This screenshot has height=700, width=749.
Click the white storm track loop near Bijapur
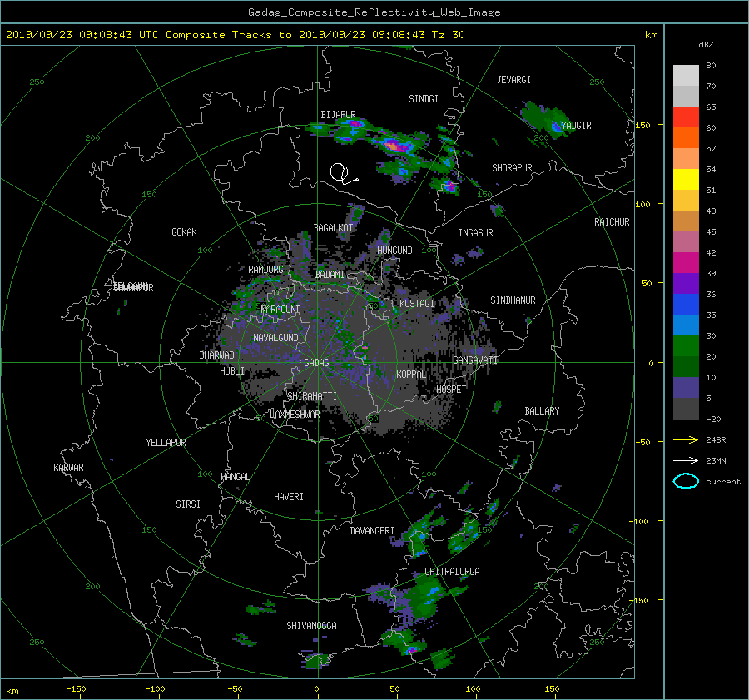tap(343, 174)
